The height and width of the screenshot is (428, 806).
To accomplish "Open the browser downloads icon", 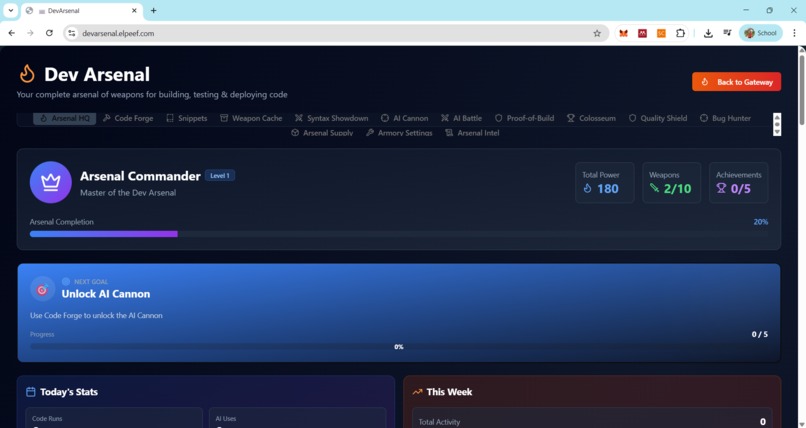I will (x=708, y=33).
